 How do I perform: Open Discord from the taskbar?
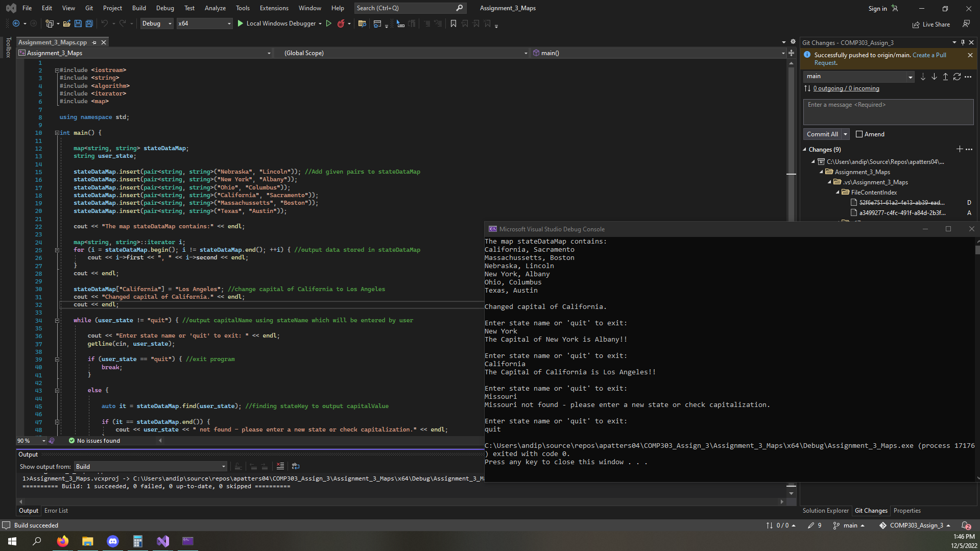113,541
